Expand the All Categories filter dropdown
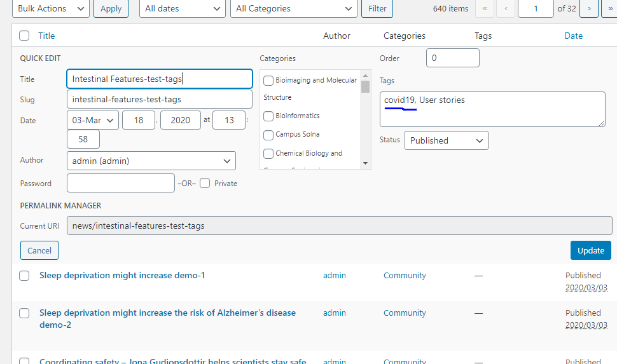Viewport: 617px width, 364px height. 293,9
